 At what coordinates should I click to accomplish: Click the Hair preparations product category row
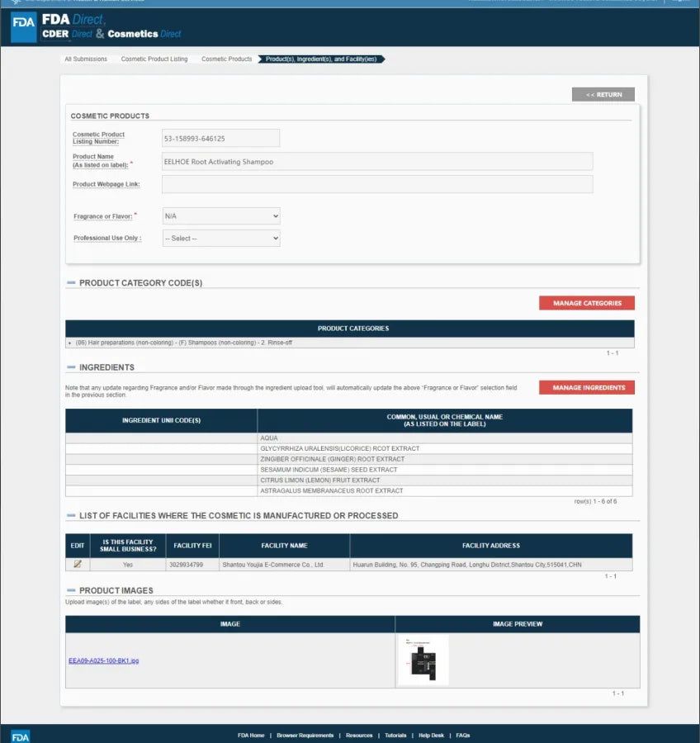(x=350, y=343)
